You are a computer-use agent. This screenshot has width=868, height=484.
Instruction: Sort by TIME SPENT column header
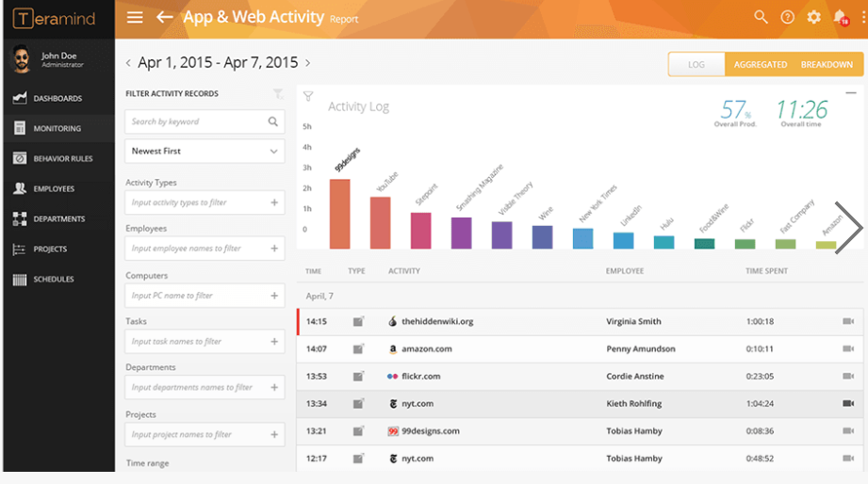(x=766, y=271)
